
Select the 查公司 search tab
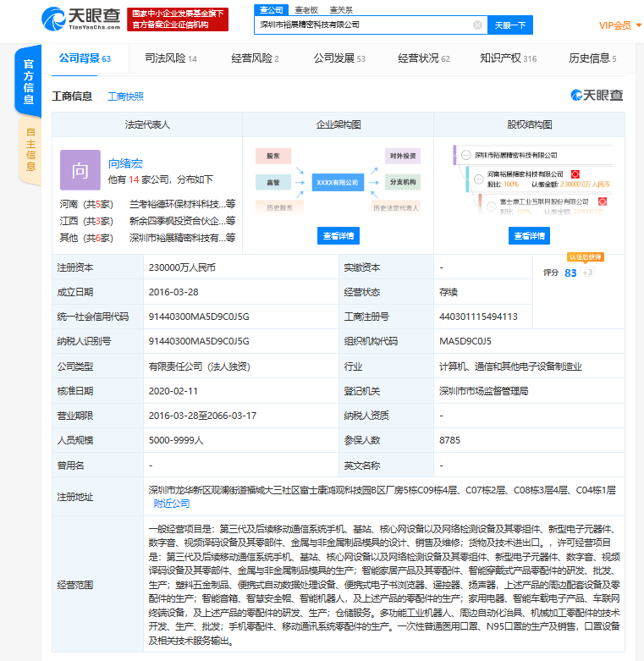271,9
